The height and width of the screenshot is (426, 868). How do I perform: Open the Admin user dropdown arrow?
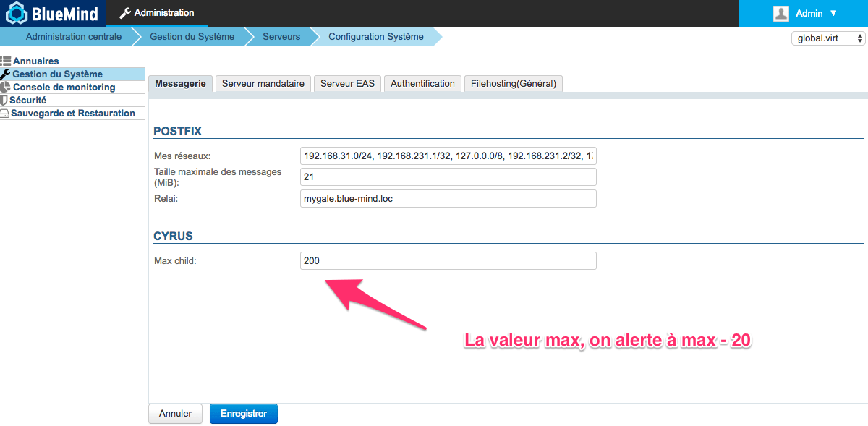[x=833, y=13]
